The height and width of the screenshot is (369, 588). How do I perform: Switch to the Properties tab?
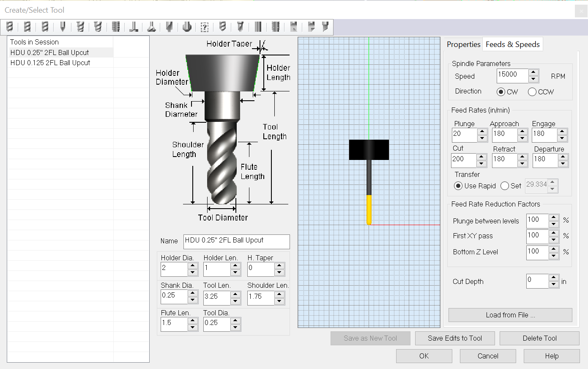click(463, 44)
